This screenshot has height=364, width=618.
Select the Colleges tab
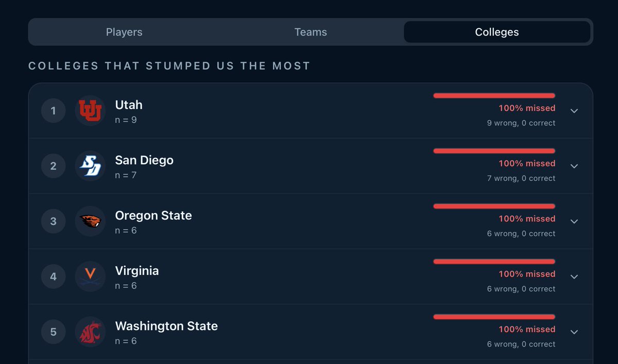[x=497, y=32]
